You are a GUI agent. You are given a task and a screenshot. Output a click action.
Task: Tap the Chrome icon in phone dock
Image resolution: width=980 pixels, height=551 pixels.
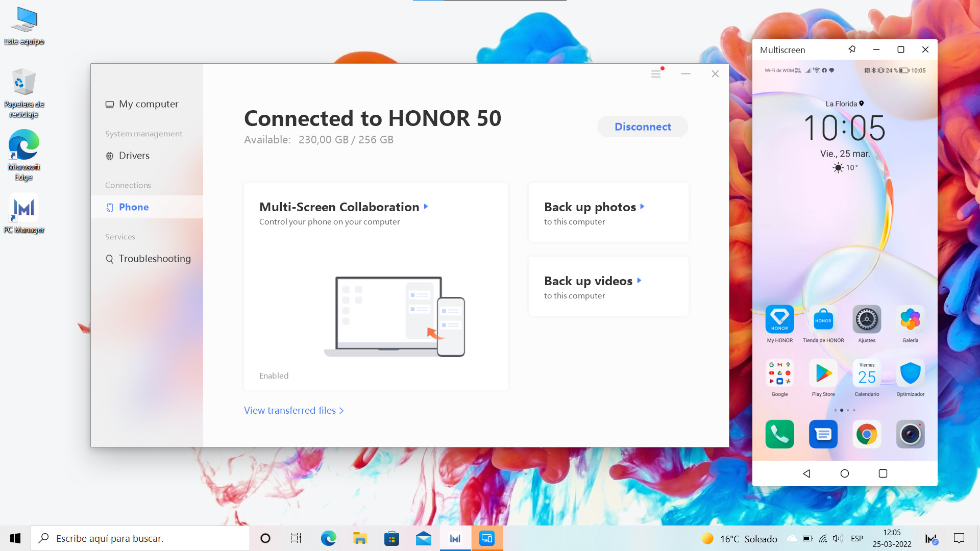tap(867, 434)
